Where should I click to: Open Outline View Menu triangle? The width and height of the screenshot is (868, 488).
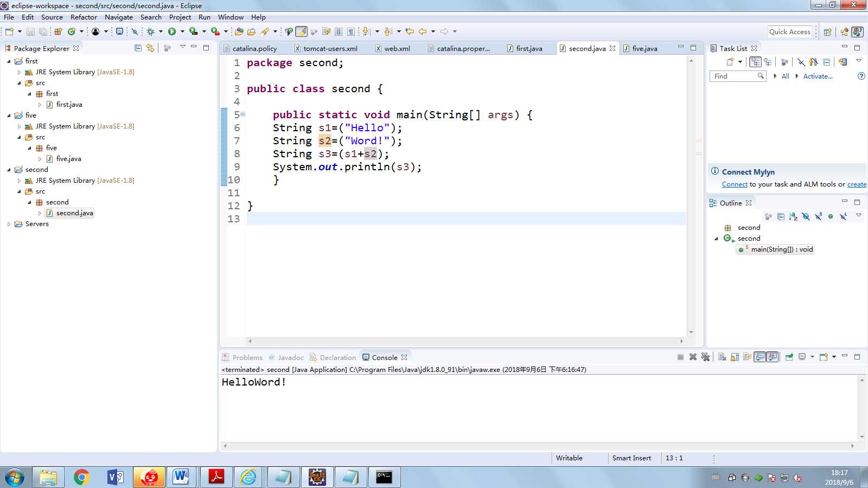(x=859, y=215)
